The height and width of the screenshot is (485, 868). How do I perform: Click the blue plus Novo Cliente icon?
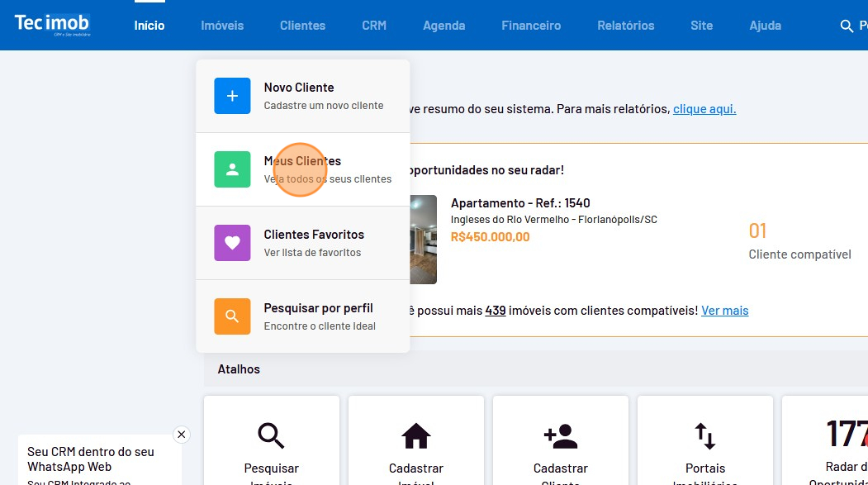(232, 96)
